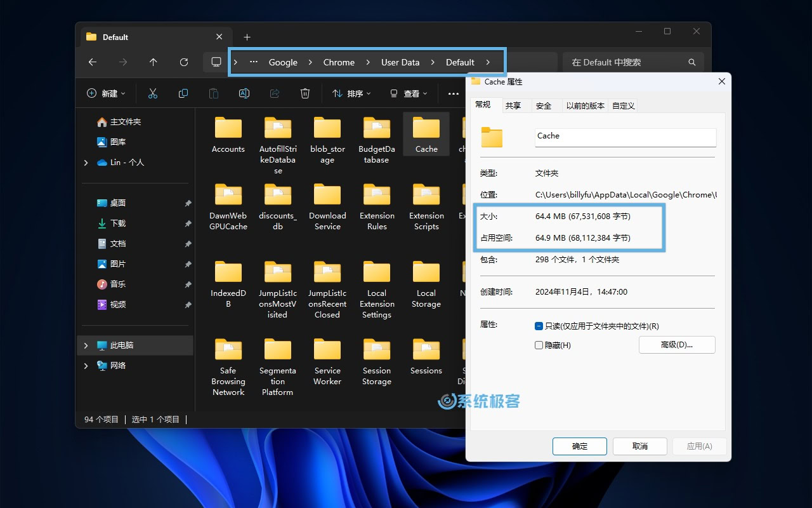The width and height of the screenshot is (812, 508).
Task: Expand the Lin - 个人 tree node
Action: click(x=86, y=163)
